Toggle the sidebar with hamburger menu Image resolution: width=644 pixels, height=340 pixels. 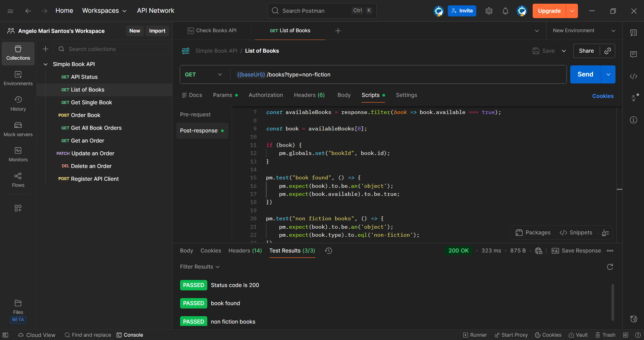coord(10,11)
